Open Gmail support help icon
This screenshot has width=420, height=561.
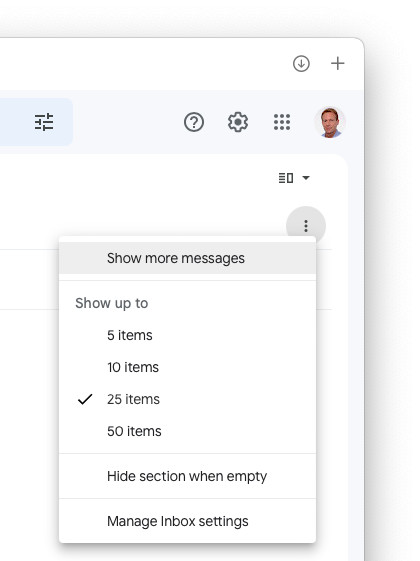tap(194, 122)
